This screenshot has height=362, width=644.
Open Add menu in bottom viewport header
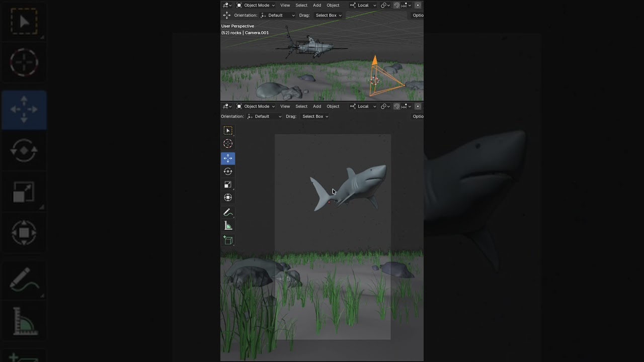pos(317,106)
